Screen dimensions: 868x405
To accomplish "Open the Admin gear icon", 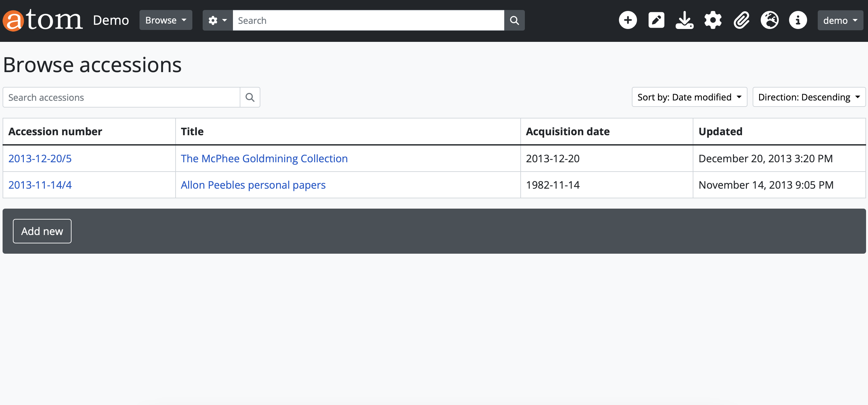I will point(713,20).
